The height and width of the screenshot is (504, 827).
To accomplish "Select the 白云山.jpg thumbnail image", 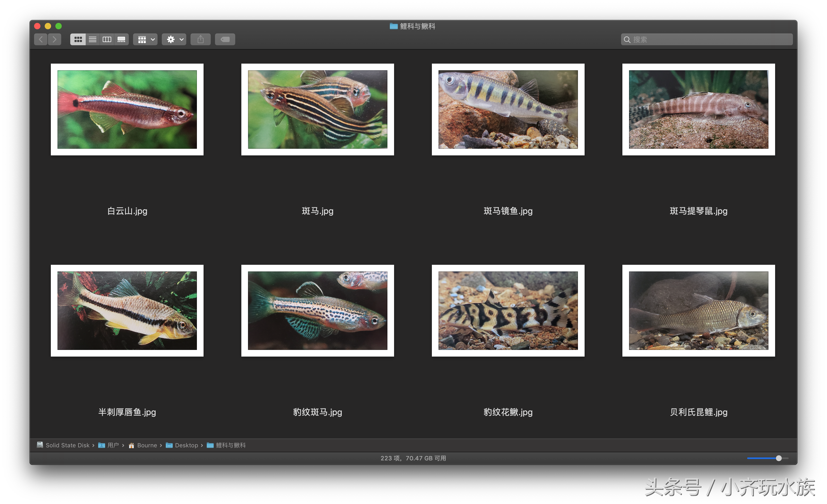I will (127, 109).
